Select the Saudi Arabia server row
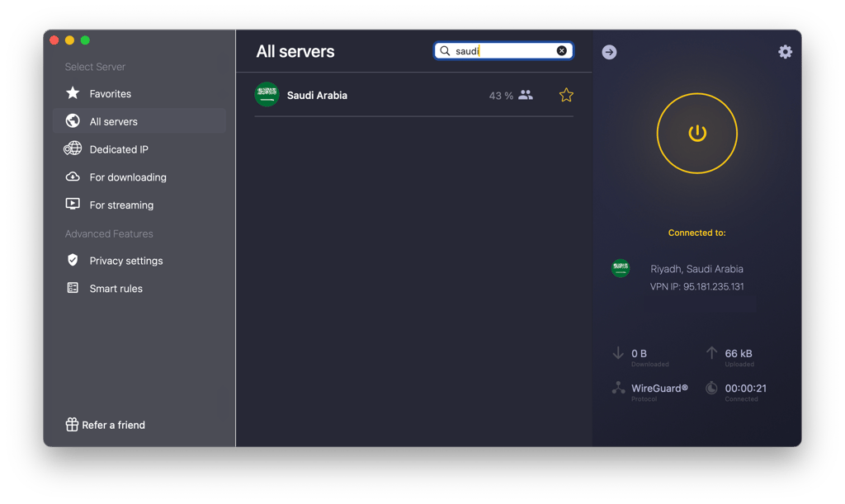 [414, 96]
